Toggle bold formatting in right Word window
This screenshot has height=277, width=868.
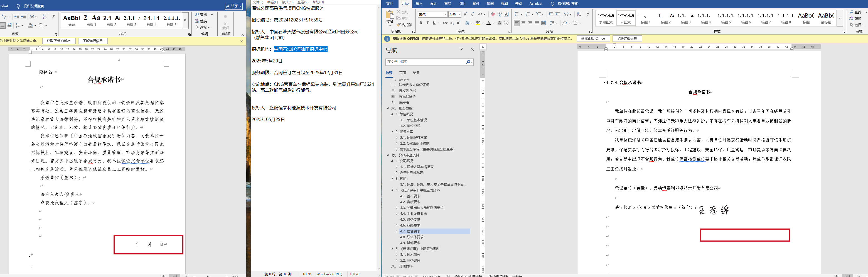pyautogui.click(x=421, y=23)
